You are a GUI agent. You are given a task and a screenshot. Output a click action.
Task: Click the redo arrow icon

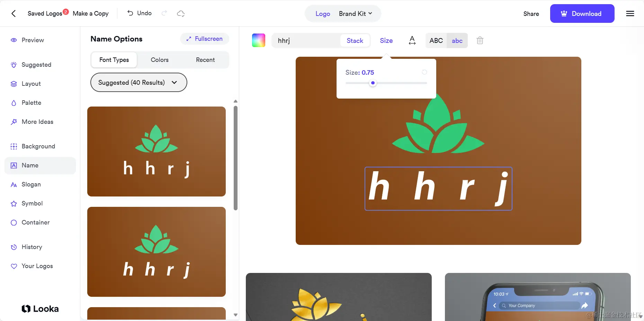click(x=164, y=13)
